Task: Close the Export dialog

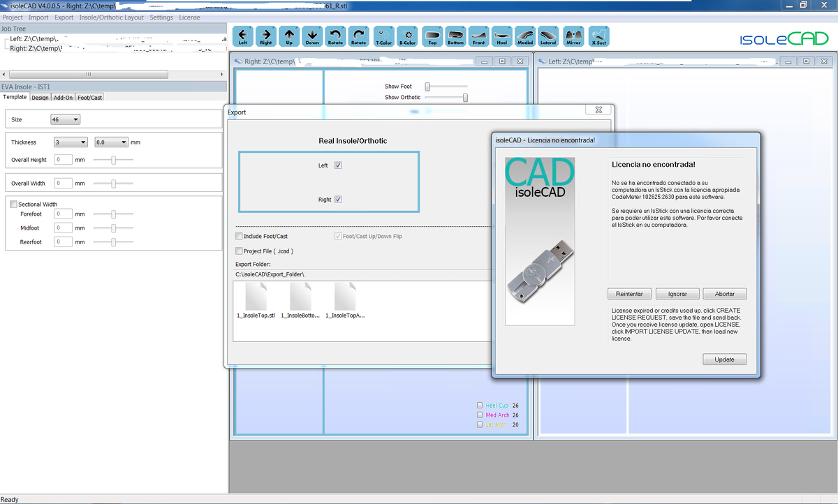Action: point(598,110)
